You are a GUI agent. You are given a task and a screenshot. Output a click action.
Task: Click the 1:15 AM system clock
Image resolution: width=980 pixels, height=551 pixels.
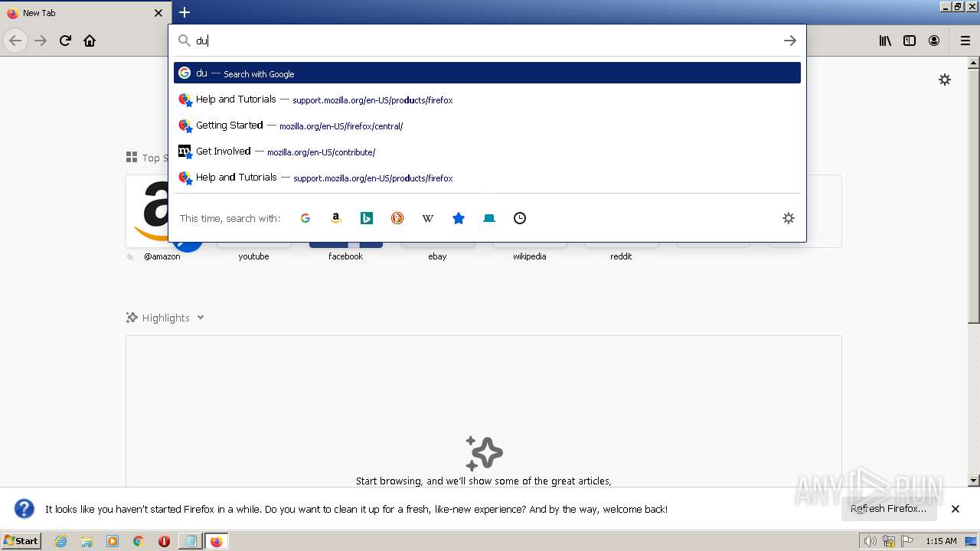point(941,541)
